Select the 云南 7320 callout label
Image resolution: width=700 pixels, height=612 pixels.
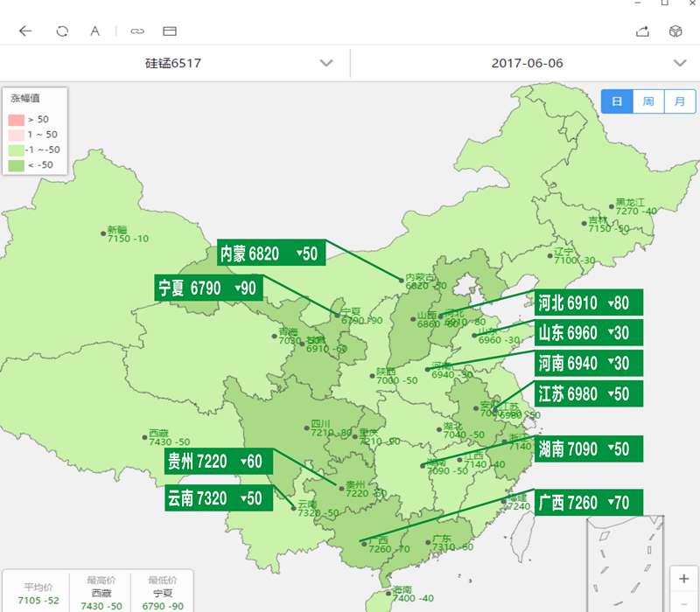pos(219,497)
